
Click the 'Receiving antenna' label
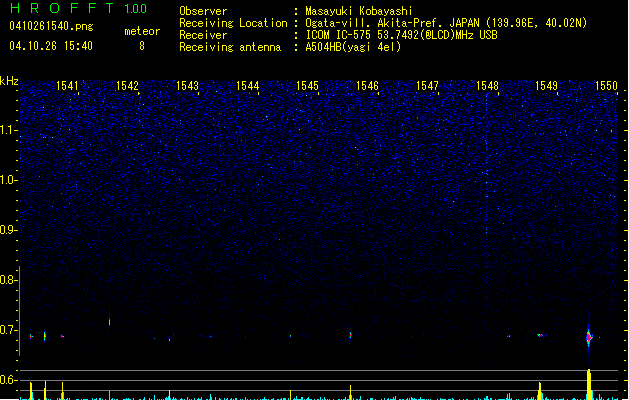click(x=230, y=47)
